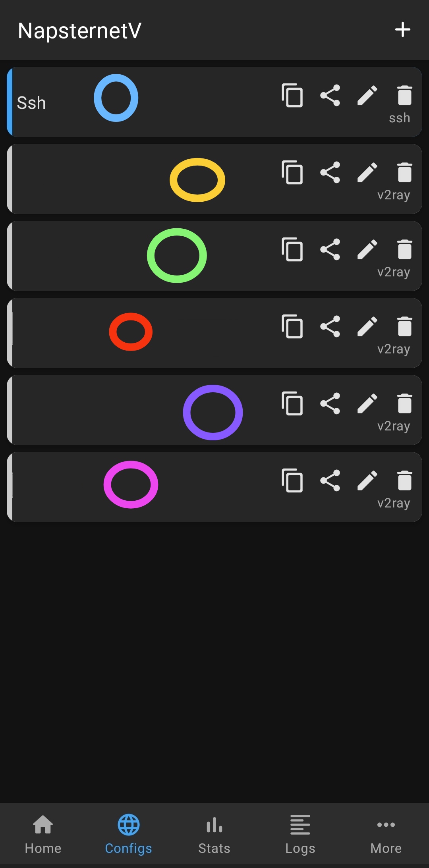Share the config with green circle

tap(330, 249)
